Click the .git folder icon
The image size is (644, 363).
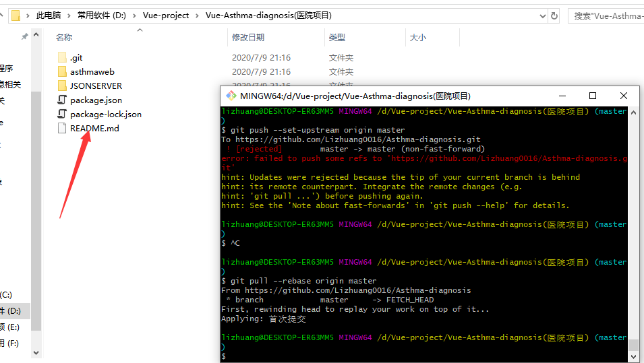62,57
